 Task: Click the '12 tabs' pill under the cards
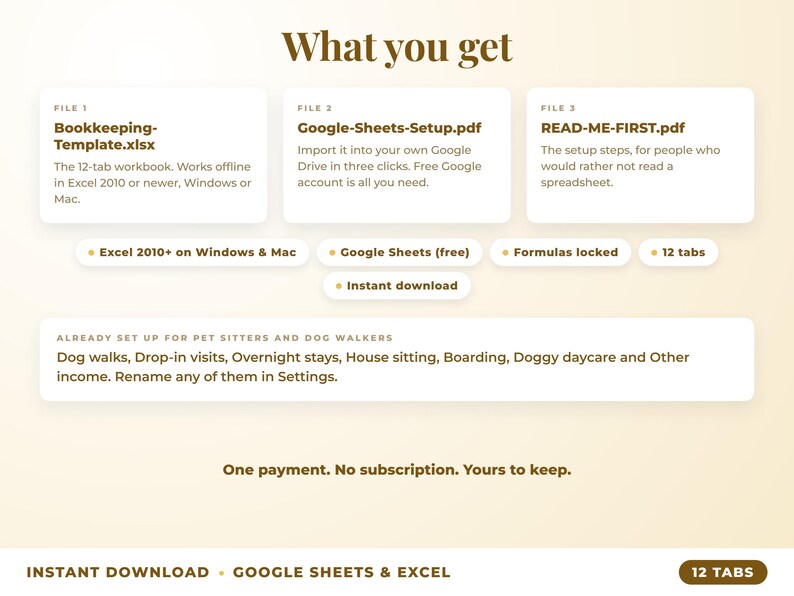[x=679, y=252]
